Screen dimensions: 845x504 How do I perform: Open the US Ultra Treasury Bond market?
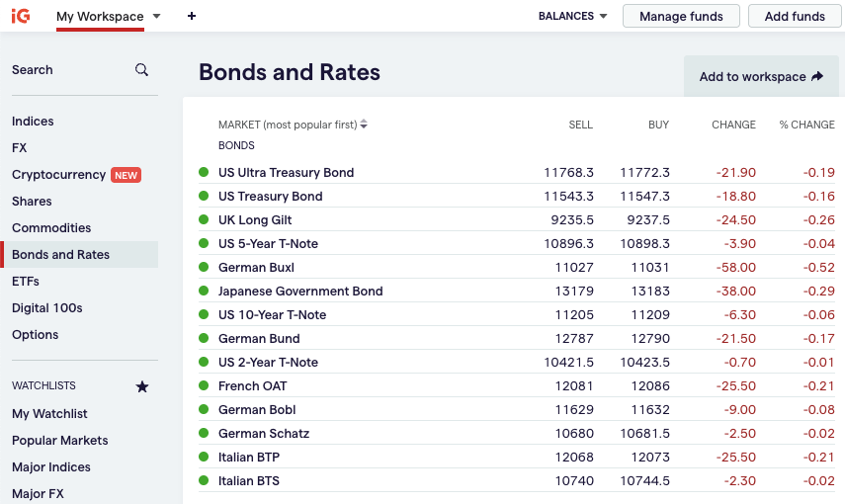pyautogui.click(x=287, y=173)
